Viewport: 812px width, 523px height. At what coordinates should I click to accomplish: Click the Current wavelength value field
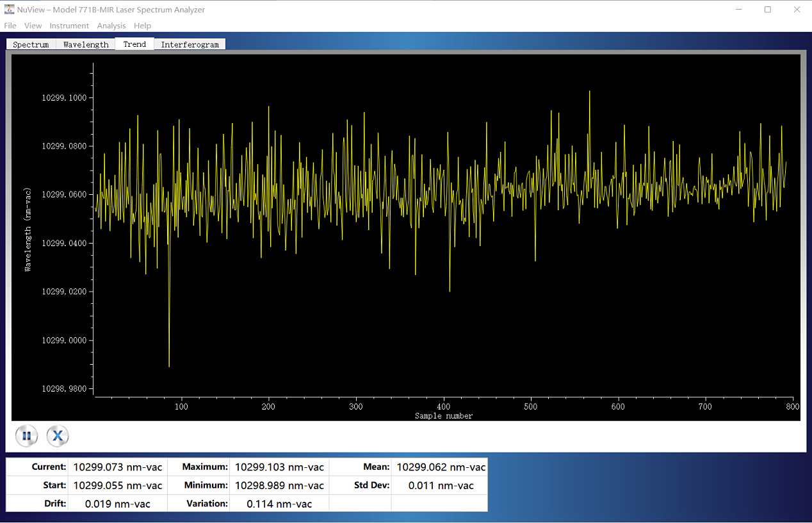point(118,467)
